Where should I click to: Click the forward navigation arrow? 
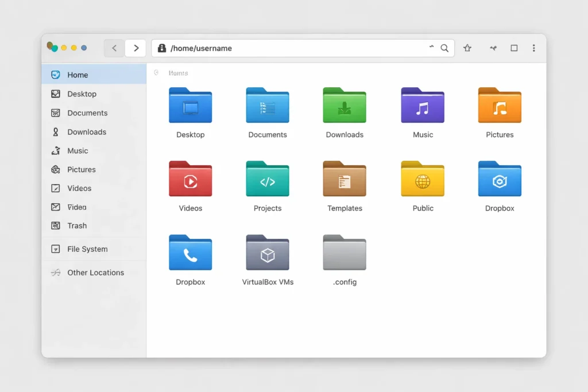(x=136, y=48)
